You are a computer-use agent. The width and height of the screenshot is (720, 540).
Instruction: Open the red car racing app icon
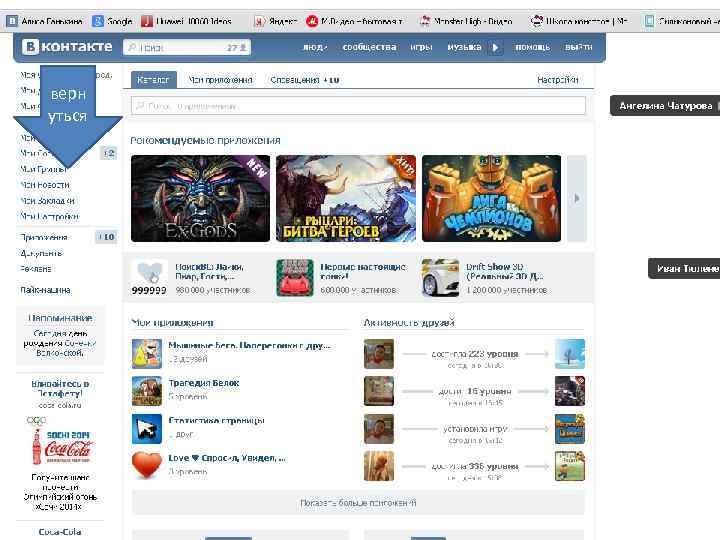[295, 278]
